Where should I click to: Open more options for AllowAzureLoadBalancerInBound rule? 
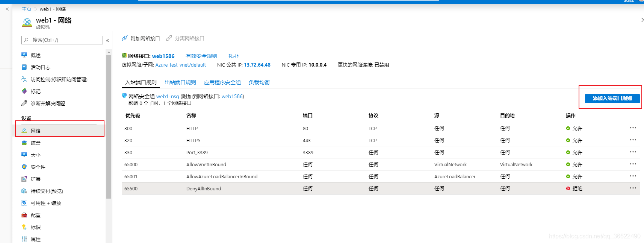point(633,176)
